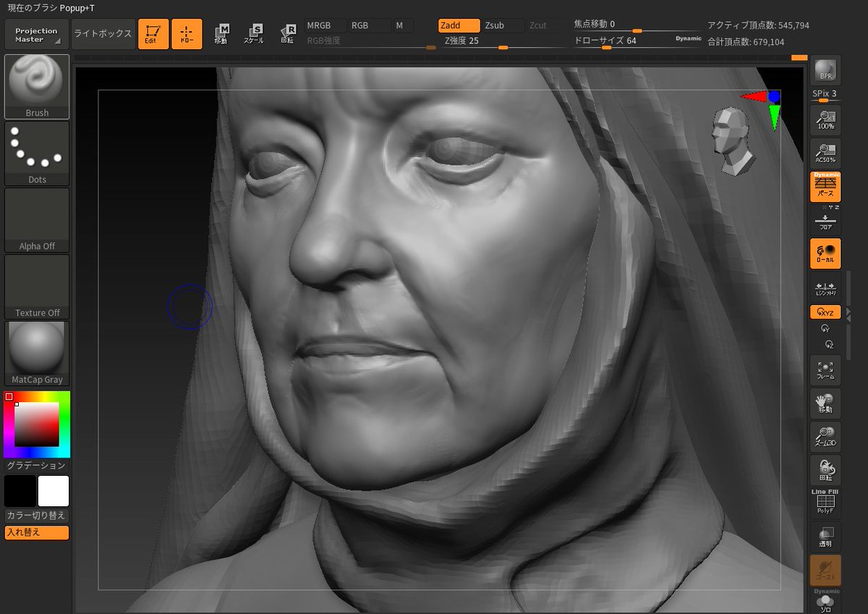Image resolution: width=868 pixels, height=614 pixels.
Task: Click the Frame (フレーム) view icon
Action: tap(825, 370)
